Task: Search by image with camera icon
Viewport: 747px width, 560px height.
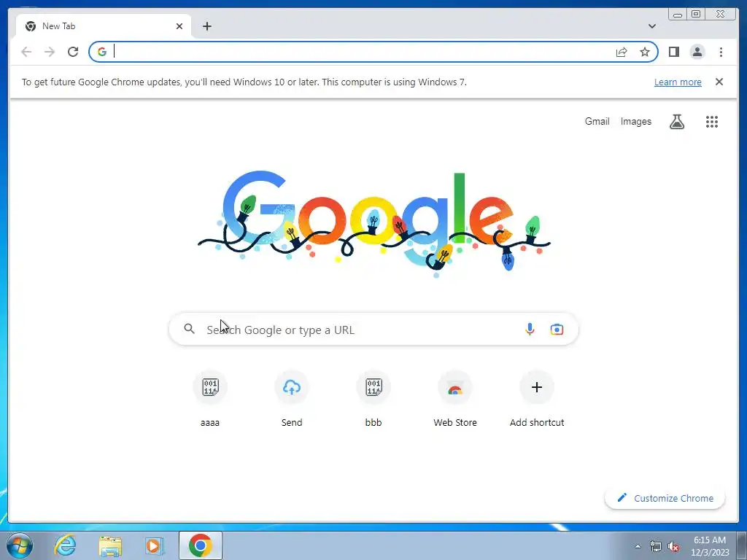Action: pos(557,329)
